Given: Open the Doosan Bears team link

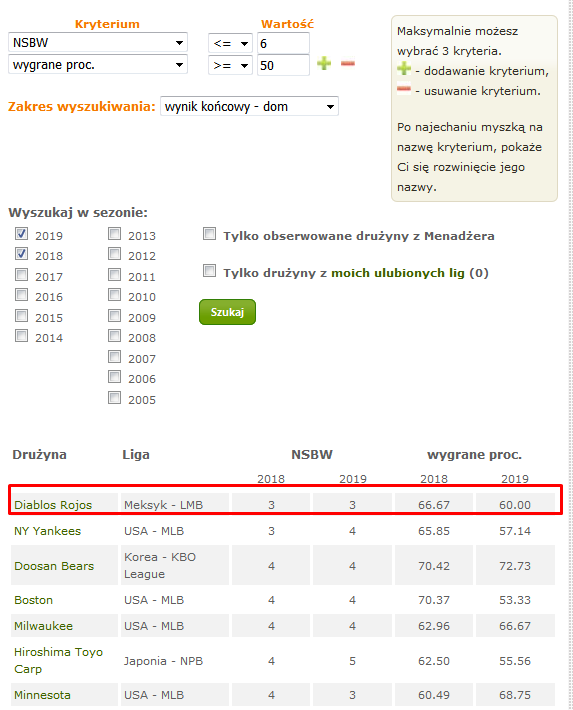Looking at the screenshot, I should point(54,566).
